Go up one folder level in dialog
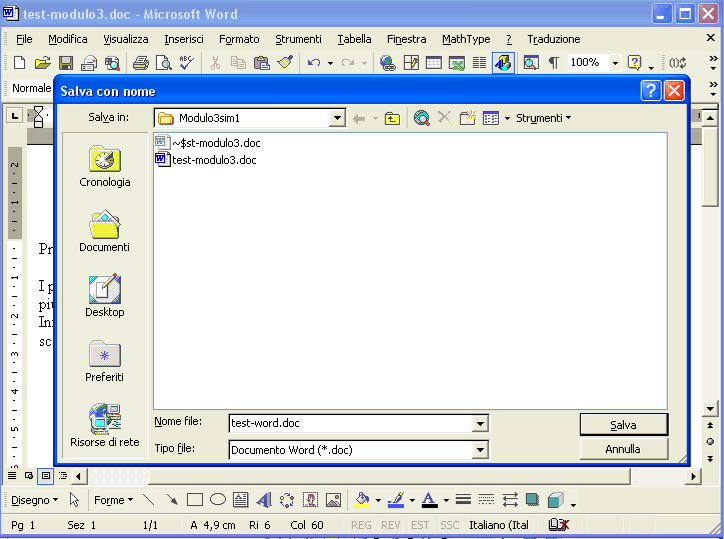The image size is (724, 539). pos(392,118)
